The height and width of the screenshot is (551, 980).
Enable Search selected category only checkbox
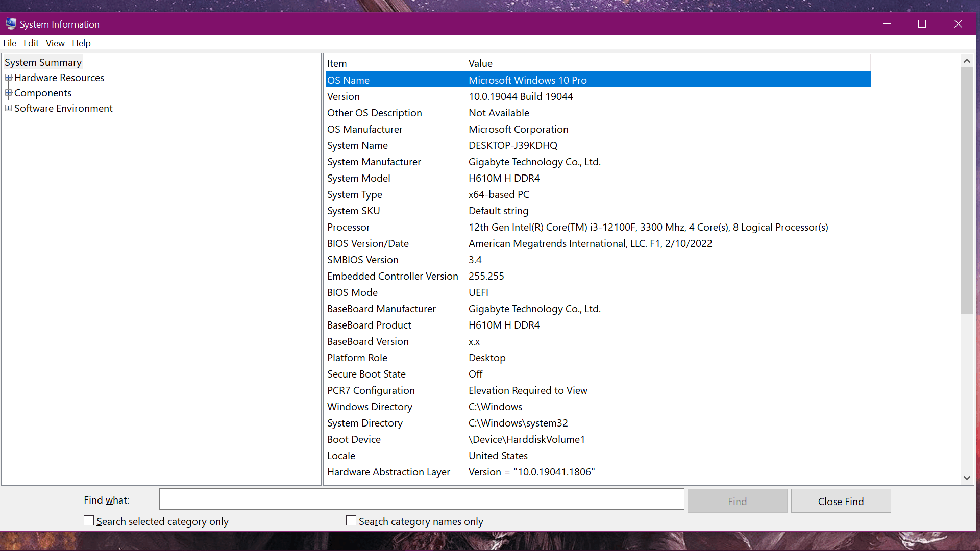(89, 520)
